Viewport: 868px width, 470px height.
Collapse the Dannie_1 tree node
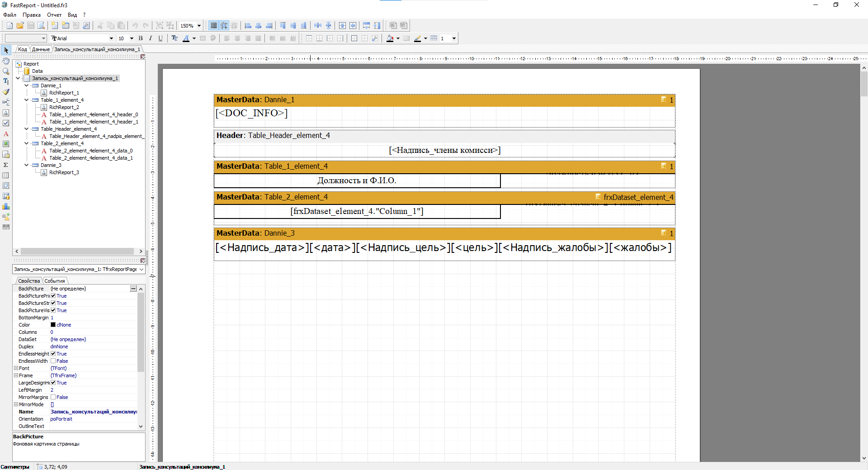point(27,85)
